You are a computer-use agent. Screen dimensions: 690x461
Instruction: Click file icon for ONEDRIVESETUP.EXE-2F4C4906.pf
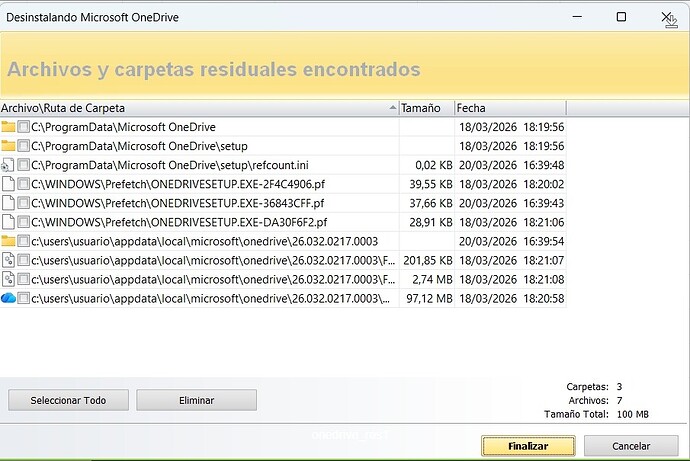pos(8,184)
